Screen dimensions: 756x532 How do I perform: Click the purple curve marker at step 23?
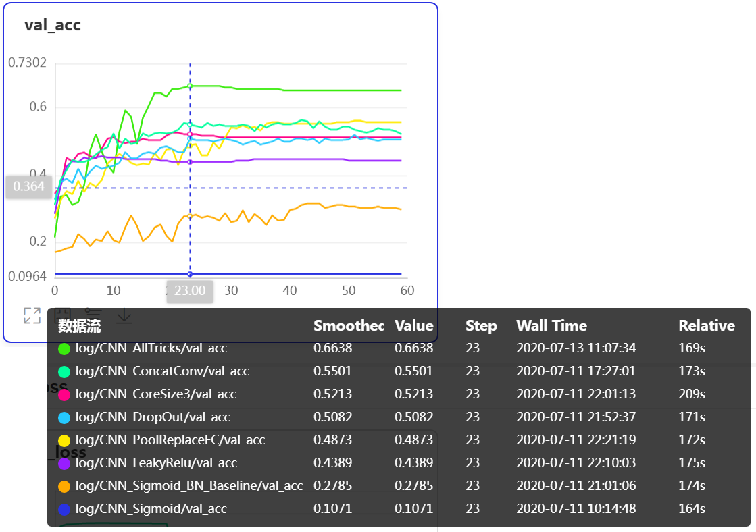coord(190,162)
